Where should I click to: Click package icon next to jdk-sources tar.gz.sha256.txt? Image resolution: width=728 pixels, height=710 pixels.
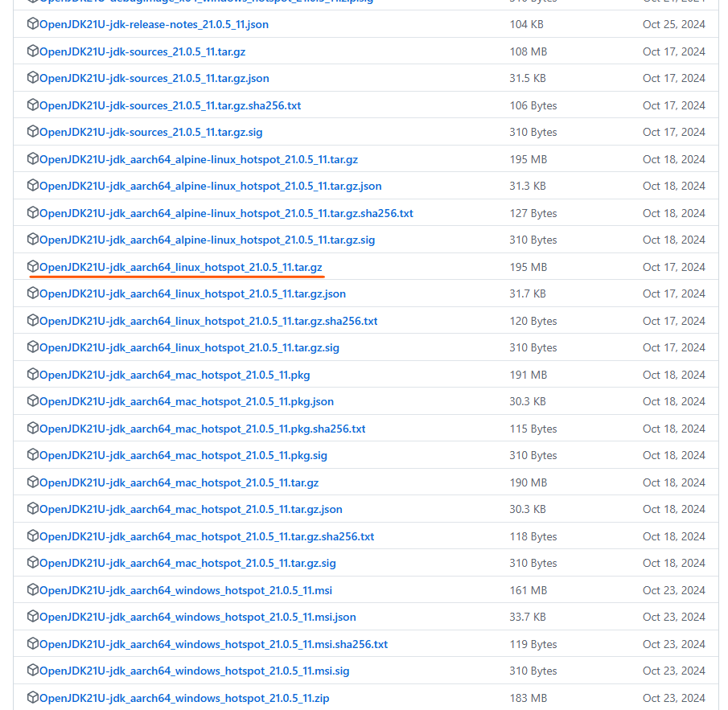click(32, 105)
